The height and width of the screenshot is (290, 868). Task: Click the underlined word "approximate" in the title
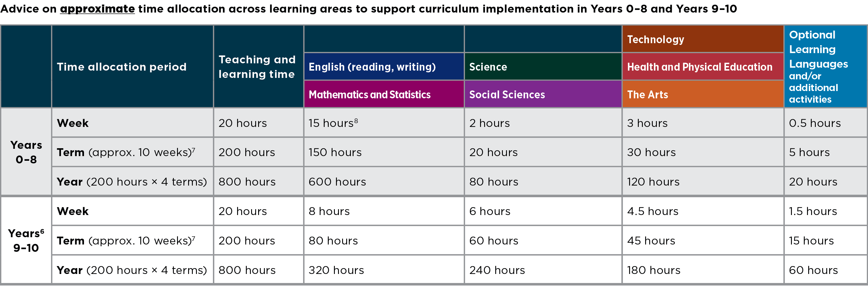pyautogui.click(x=97, y=9)
